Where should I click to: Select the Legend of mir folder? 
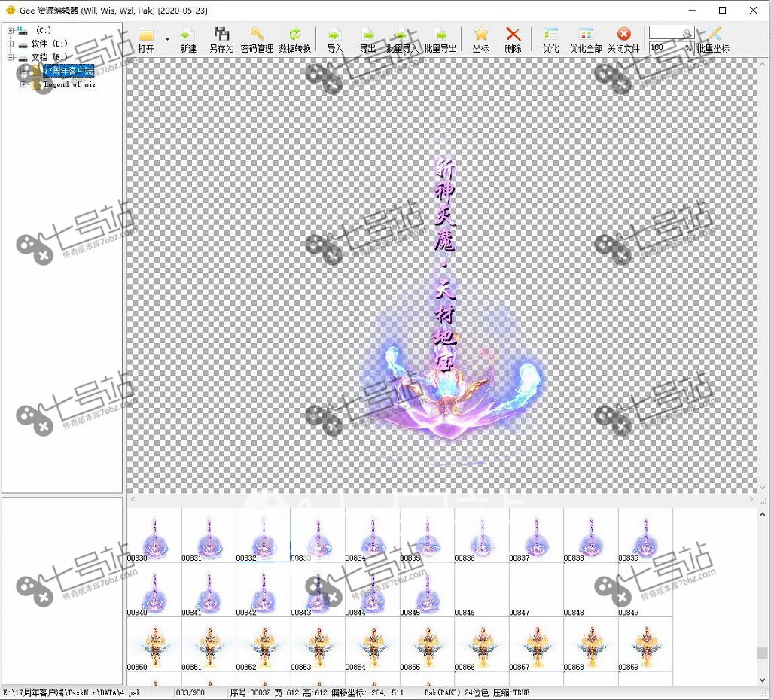click(70, 84)
